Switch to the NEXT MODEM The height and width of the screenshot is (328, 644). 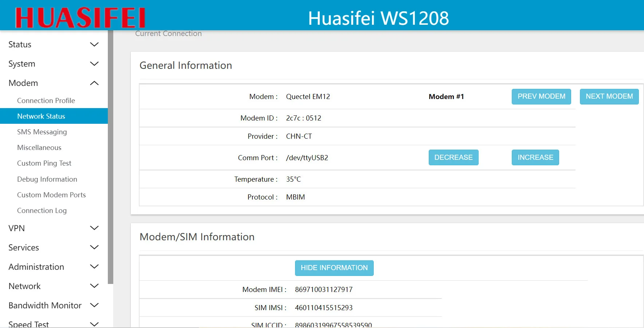(609, 96)
